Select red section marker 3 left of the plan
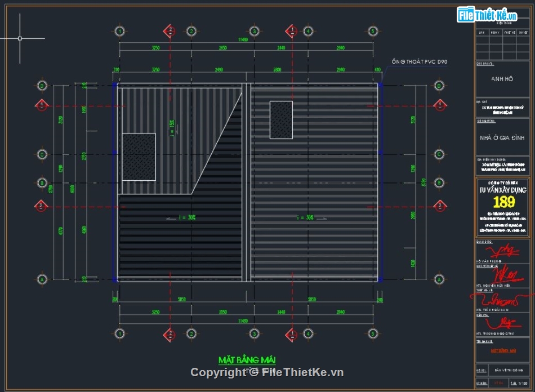Image resolution: width=535 pixels, height=392 pixels. (x=41, y=206)
